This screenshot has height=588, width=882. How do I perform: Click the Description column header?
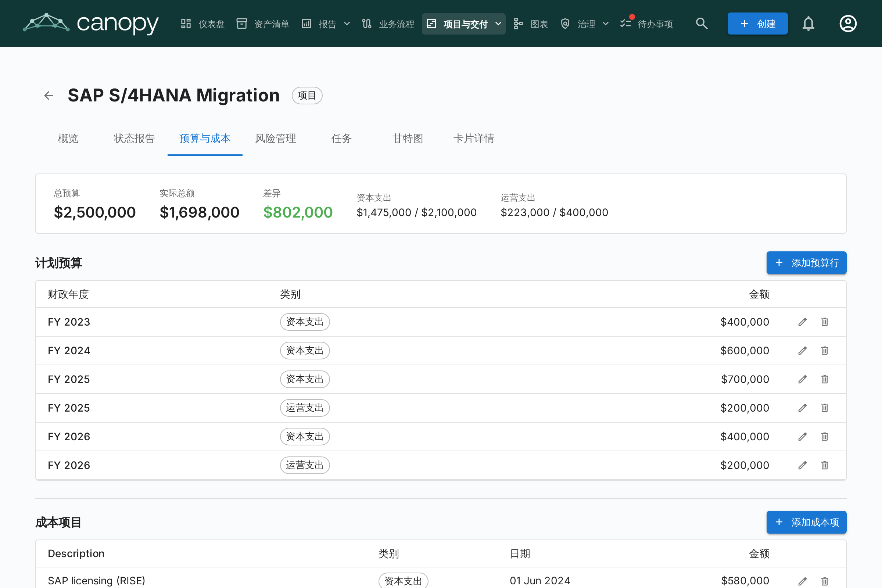coord(76,554)
